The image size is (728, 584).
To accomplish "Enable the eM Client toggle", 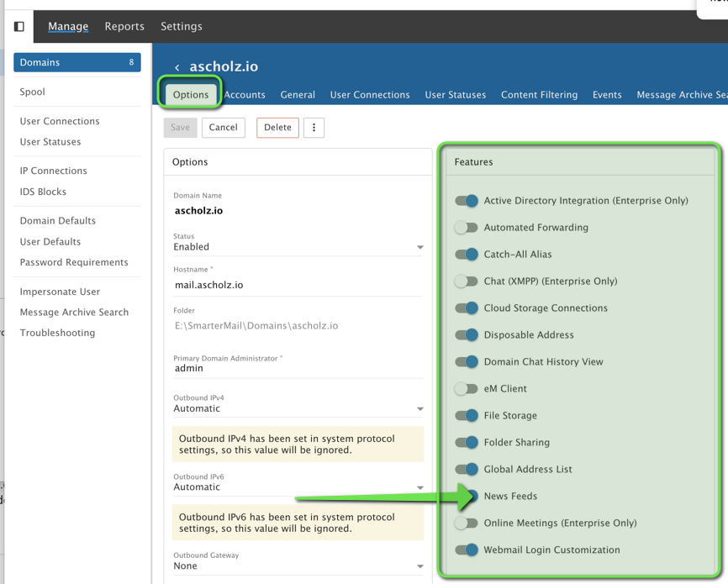I will pos(467,389).
